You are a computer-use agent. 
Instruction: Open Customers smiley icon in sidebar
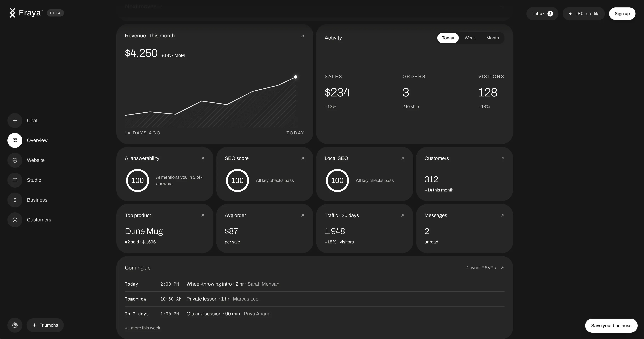(x=15, y=220)
